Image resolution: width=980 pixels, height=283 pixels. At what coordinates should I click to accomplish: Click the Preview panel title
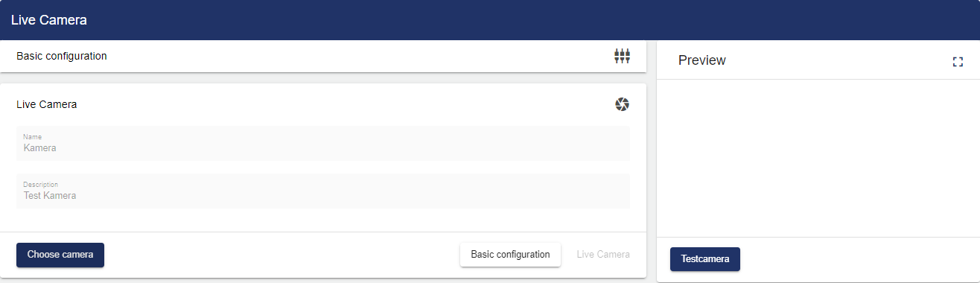(701, 60)
